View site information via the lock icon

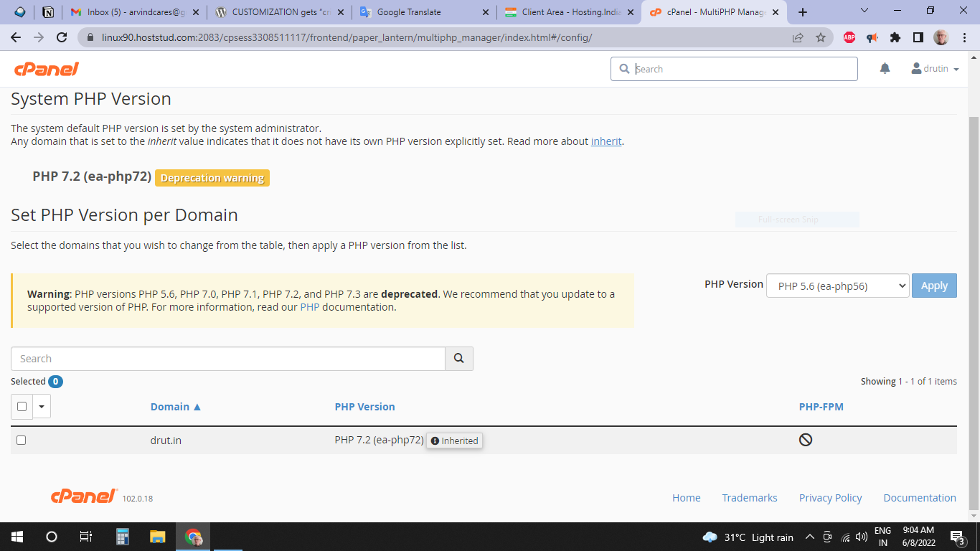[90, 37]
